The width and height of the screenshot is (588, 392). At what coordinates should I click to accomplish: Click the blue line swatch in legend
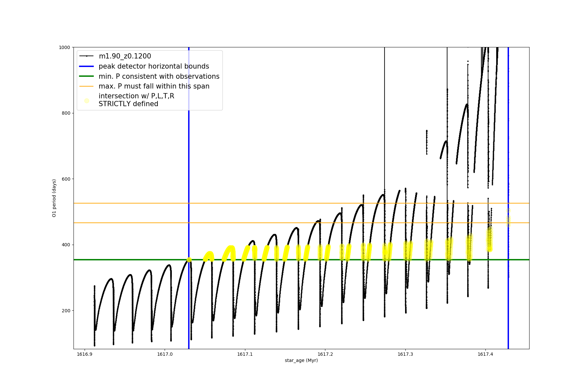click(x=87, y=66)
